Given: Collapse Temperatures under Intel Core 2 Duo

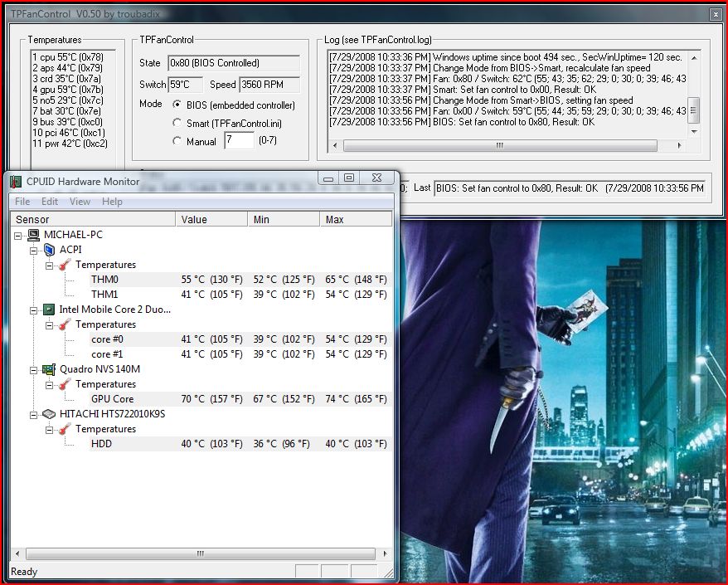Looking at the screenshot, I should point(49,325).
